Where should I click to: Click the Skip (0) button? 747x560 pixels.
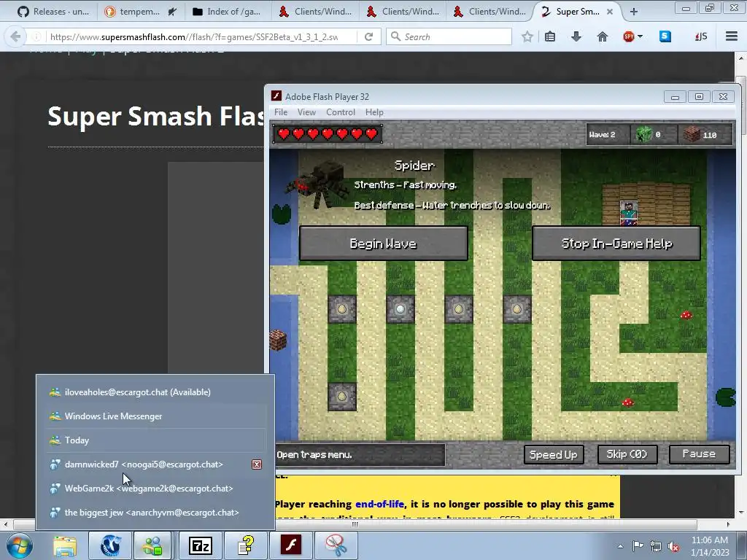[627, 454]
